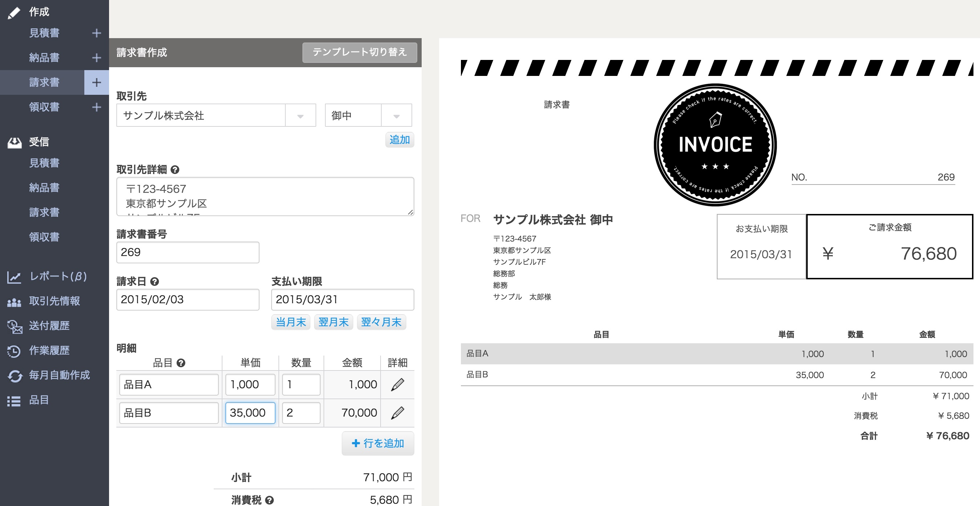Open 毎月自動作成 in the sidebar
Screen dimensions: 980x506
pos(59,375)
